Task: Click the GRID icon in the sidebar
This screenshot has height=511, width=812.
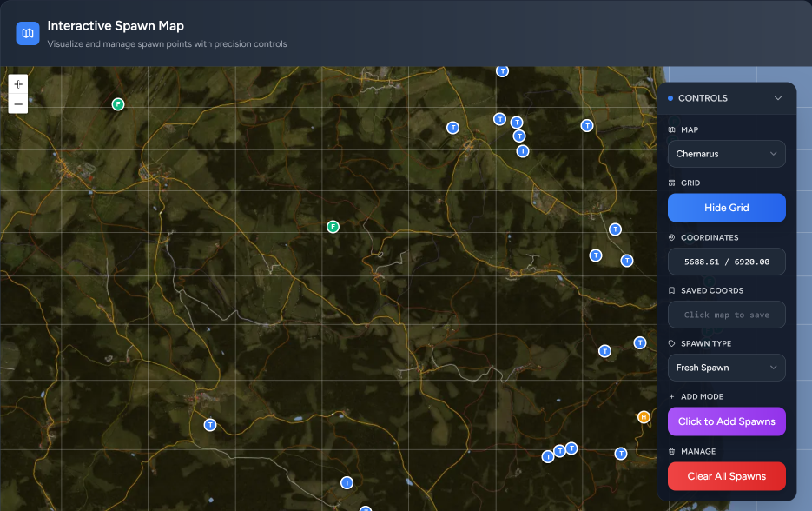Action: coord(671,182)
